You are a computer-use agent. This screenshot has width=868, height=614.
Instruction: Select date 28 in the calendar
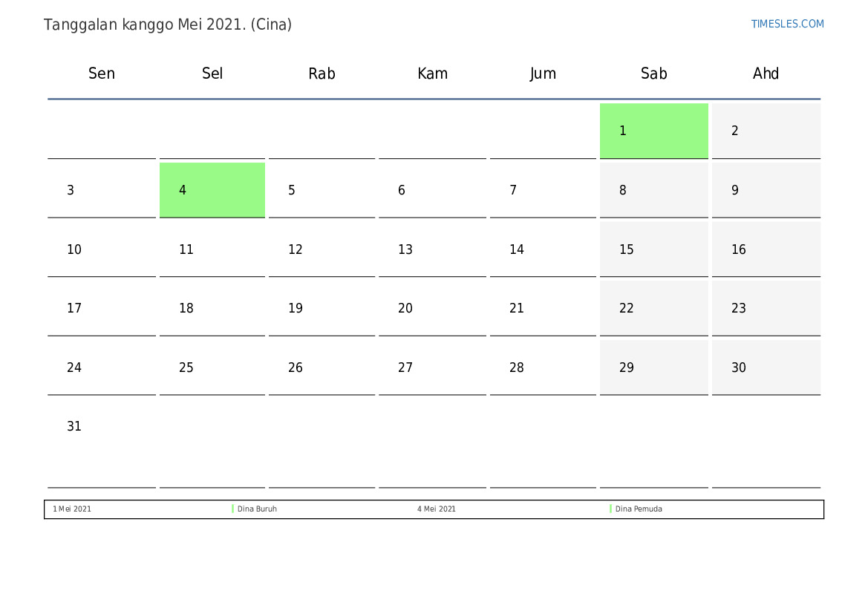tap(517, 368)
